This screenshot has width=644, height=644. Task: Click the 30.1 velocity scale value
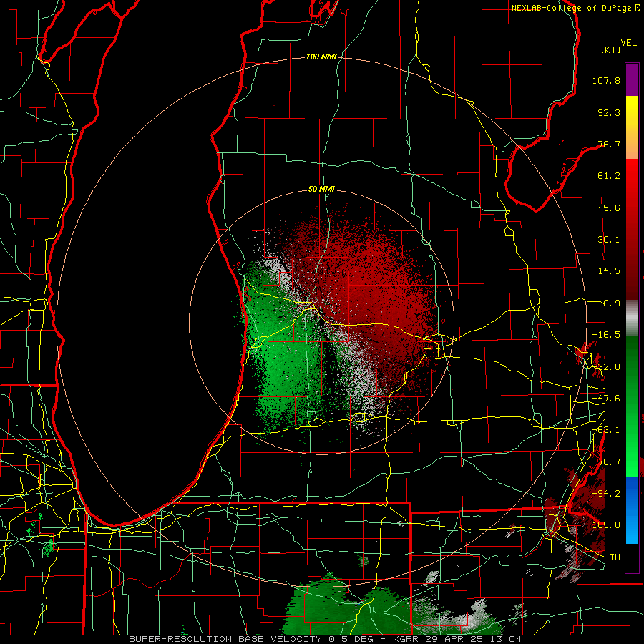click(x=609, y=240)
